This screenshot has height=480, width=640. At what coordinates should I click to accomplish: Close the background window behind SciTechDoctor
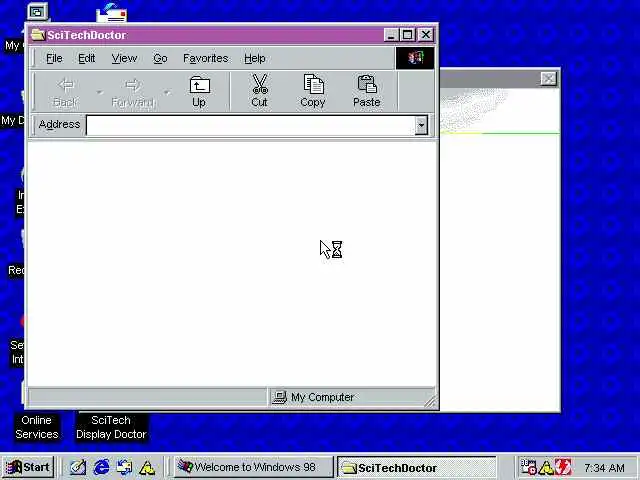(549, 78)
